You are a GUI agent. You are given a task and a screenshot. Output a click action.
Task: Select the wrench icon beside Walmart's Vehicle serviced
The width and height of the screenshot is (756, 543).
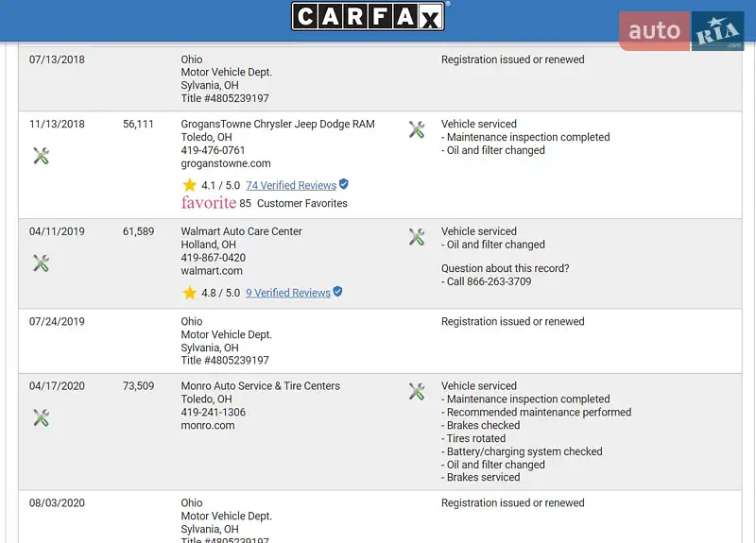click(x=417, y=237)
